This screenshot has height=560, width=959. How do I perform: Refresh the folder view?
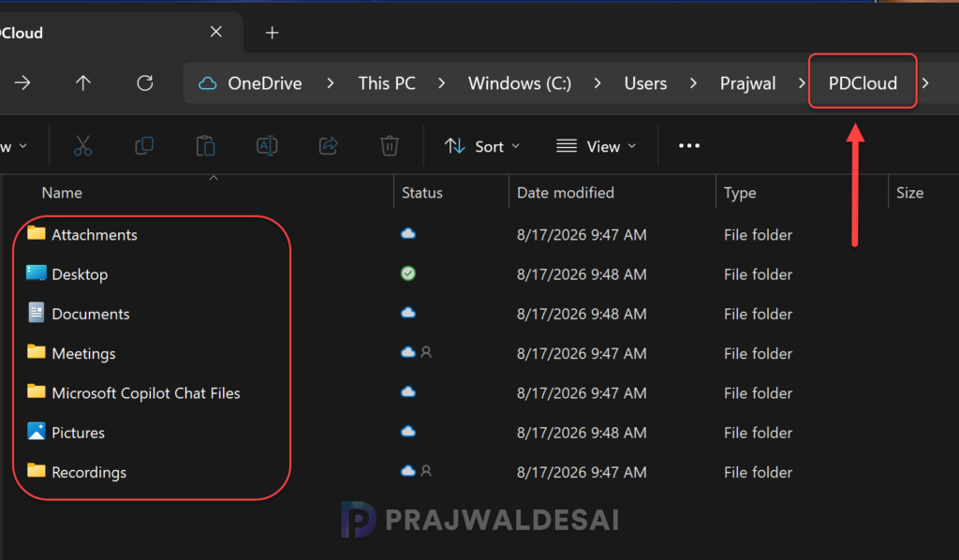[145, 82]
